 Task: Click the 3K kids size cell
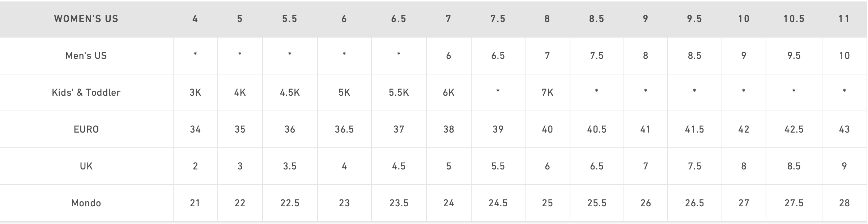[x=195, y=92]
